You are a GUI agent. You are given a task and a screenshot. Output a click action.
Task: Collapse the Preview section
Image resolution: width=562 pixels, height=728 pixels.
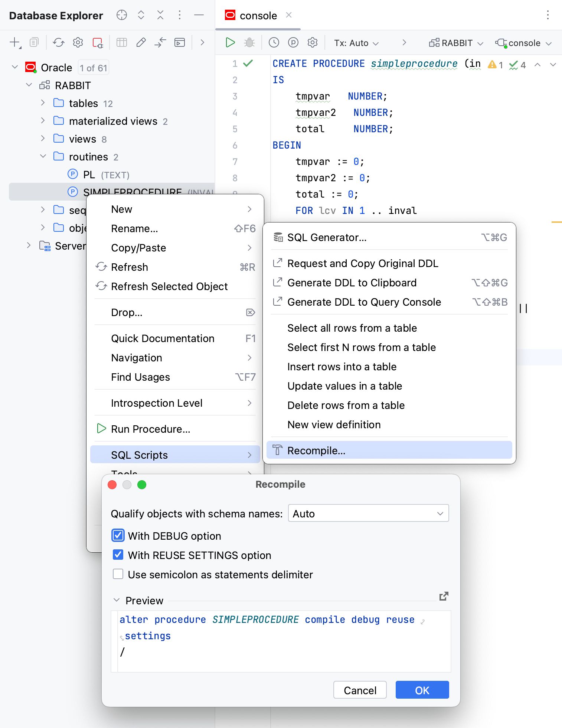point(117,600)
